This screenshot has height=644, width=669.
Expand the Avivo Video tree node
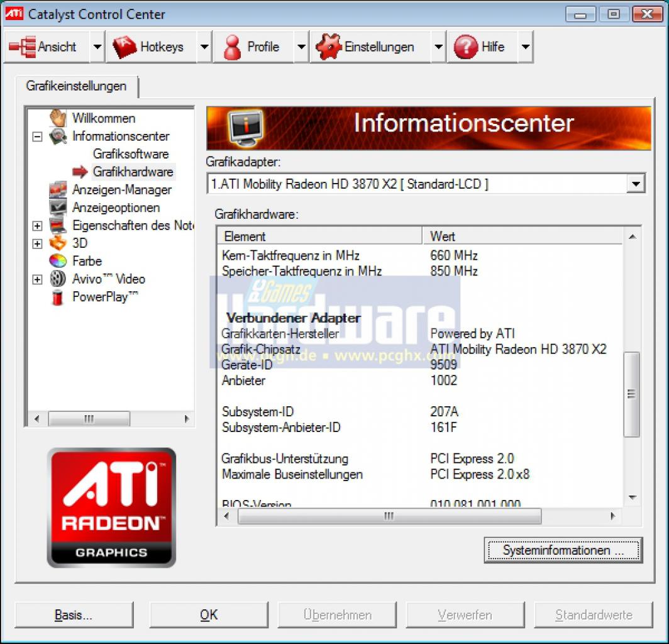coord(38,279)
